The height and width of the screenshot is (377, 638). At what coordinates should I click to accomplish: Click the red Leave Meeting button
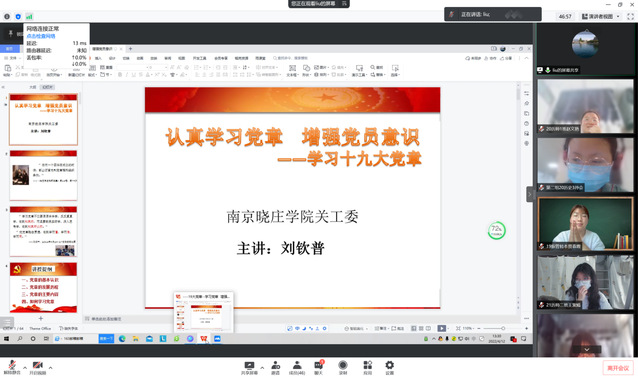point(618,368)
